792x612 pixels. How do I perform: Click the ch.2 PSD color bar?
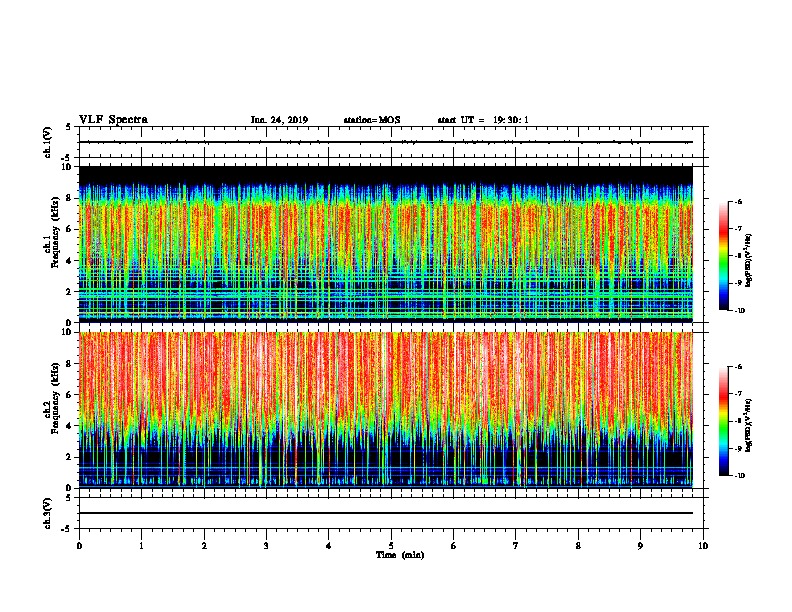pyautogui.click(x=724, y=421)
